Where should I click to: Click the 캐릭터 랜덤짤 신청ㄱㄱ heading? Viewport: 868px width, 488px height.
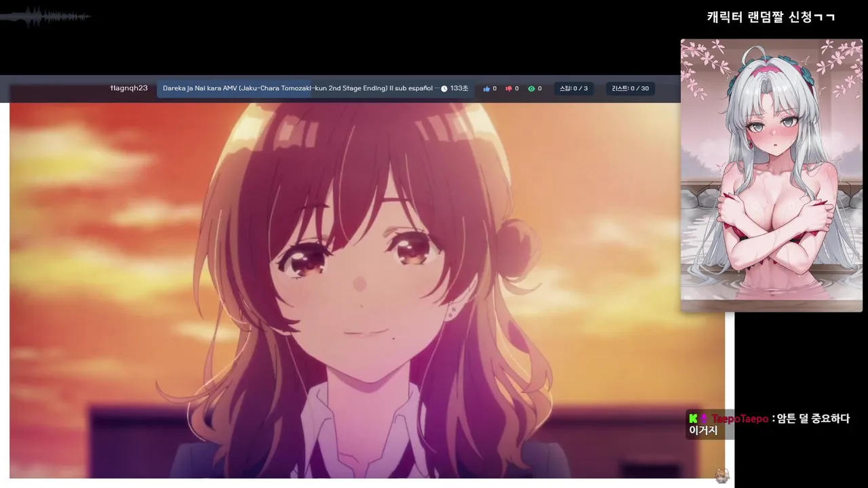(x=771, y=17)
